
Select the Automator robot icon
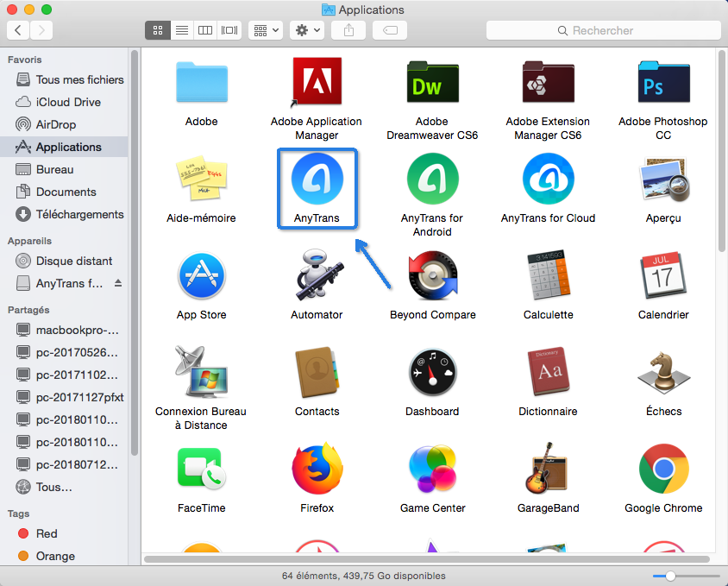click(318, 275)
